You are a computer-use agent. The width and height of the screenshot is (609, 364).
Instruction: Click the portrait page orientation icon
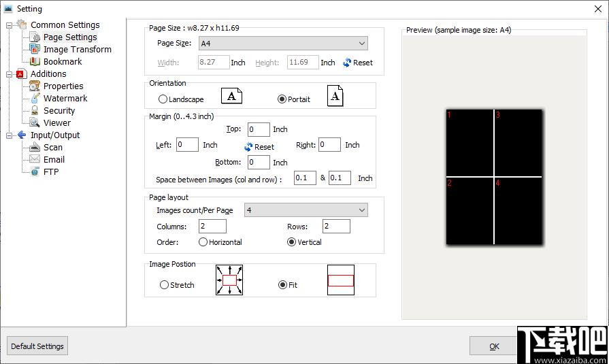point(335,95)
